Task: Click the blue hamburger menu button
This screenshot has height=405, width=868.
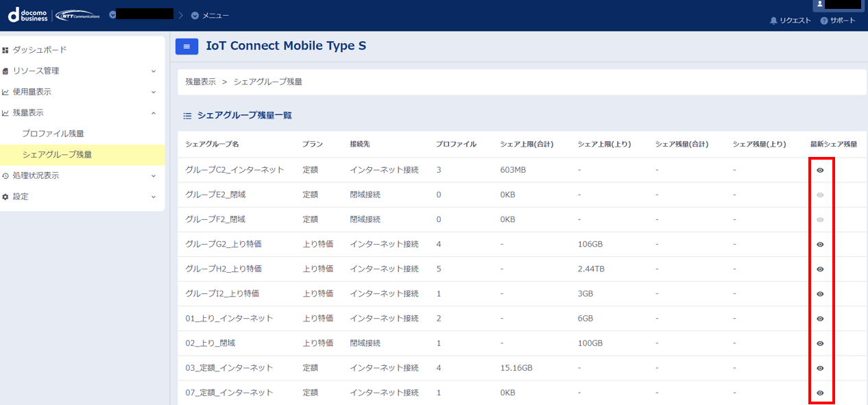Action: pyautogui.click(x=186, y=46)
